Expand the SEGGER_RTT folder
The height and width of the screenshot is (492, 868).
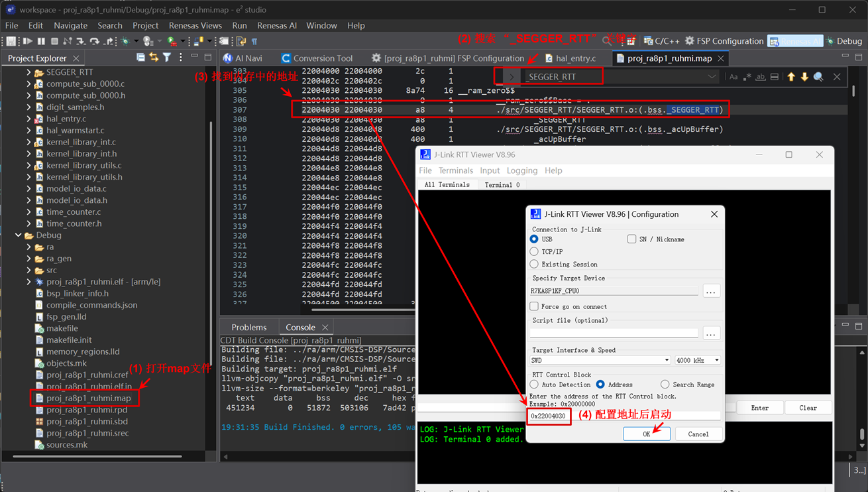(28, 72)
